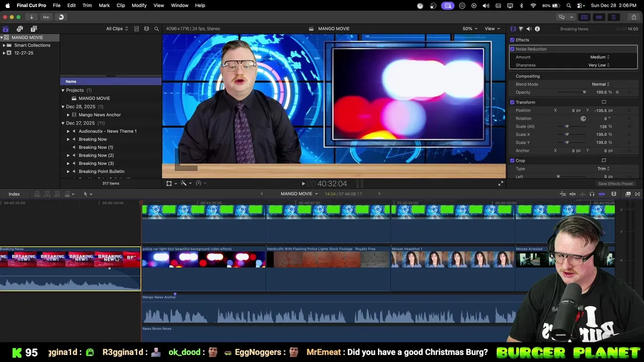This screenshot has height=362, width=644.
Task: Show secondary display window icon
Action: (x=561, y=17)
